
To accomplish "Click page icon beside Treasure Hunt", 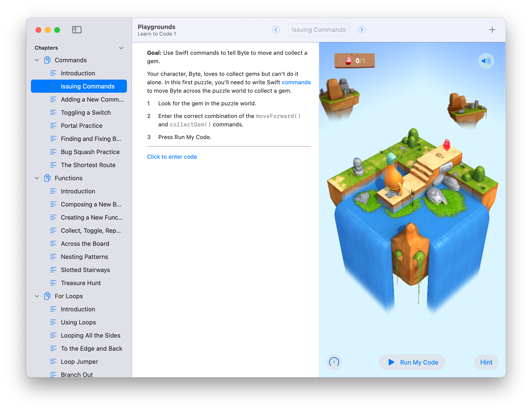I will click(53, 283).
